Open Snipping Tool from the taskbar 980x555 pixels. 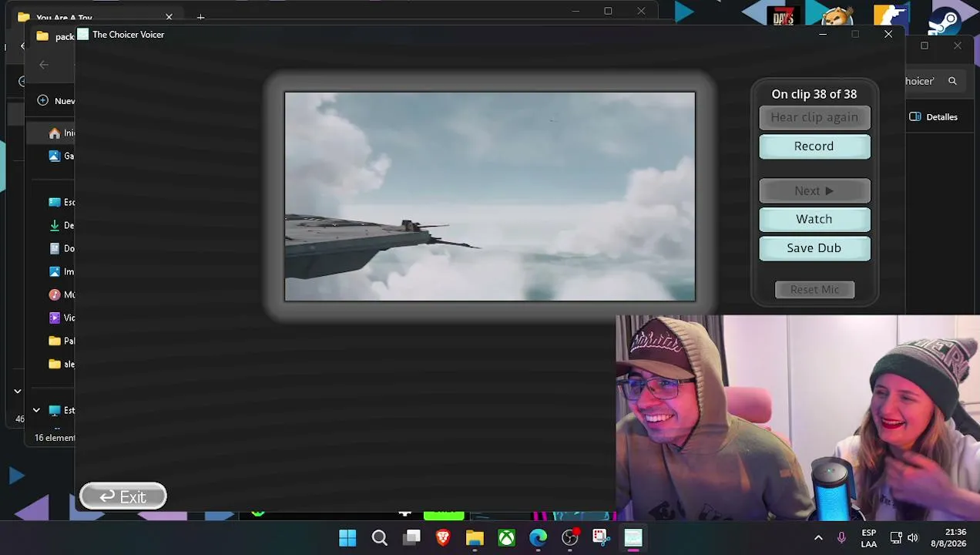(x=601, y=538)
